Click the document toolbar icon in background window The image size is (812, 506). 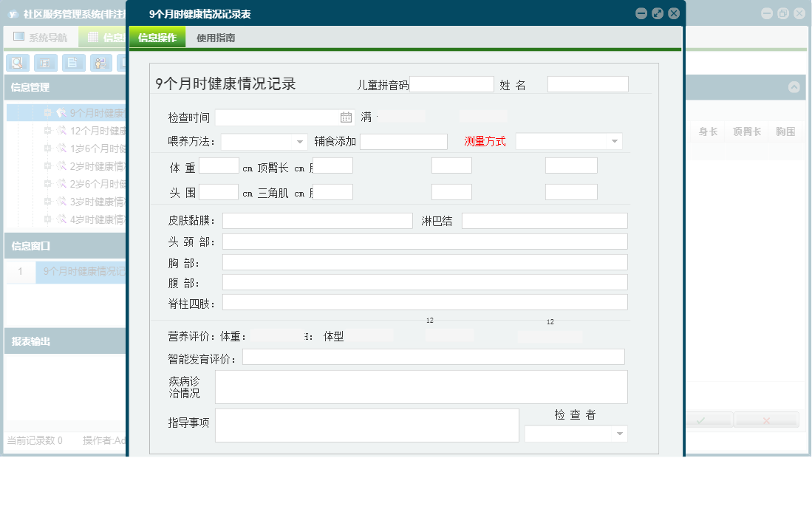coord(74,64)
